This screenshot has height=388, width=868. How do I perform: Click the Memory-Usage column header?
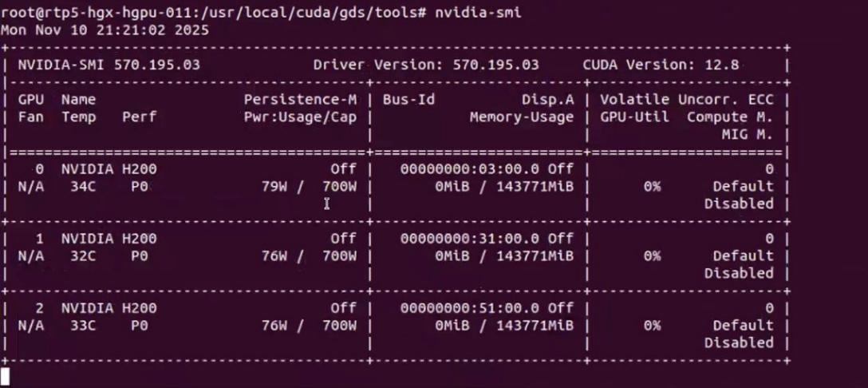point(521,117)
